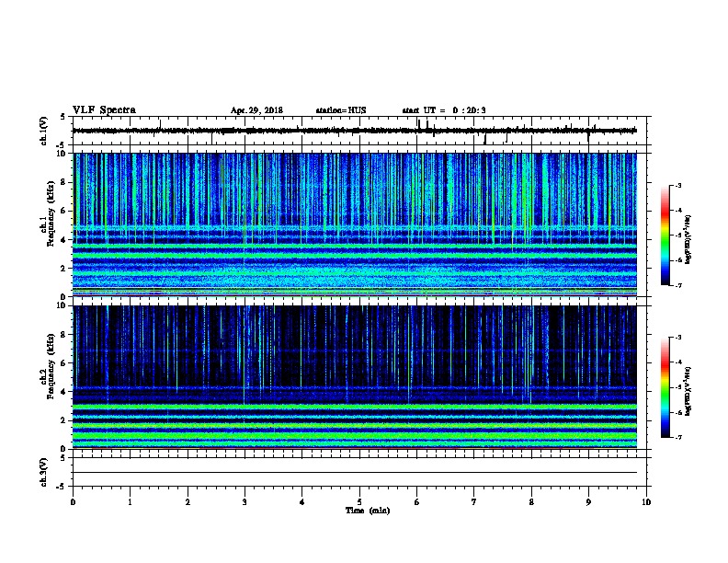Click the ch.2 colorbar label "-7"

click(678, 438)
